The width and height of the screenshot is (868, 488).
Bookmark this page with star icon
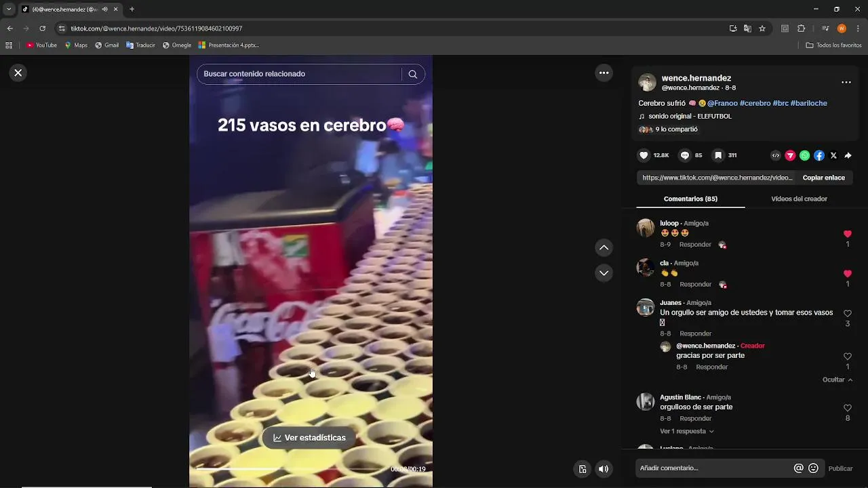762,28
